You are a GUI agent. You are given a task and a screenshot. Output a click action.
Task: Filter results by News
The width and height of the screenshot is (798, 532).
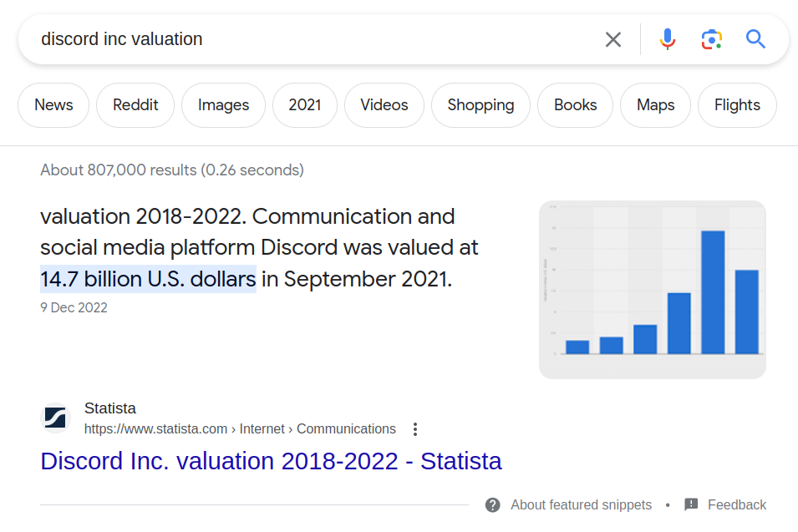pyautogui.click(x=53, y=105)
